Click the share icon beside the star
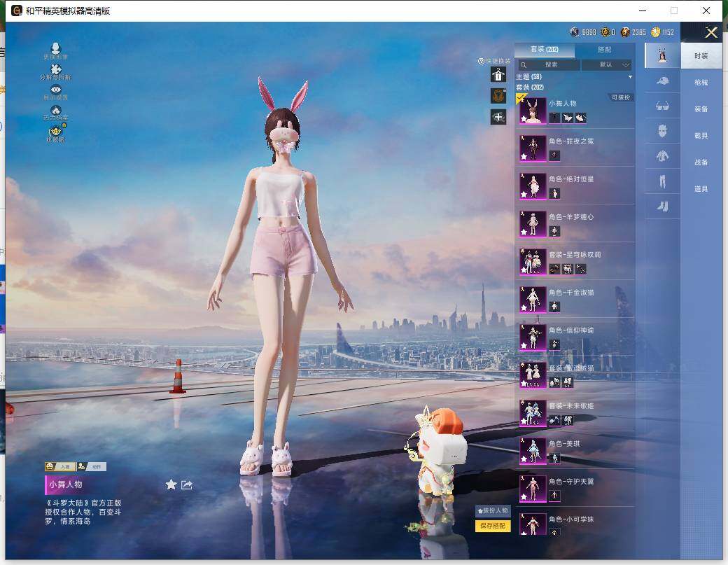This screenshot has height=565, width=728. coord(187,484)
